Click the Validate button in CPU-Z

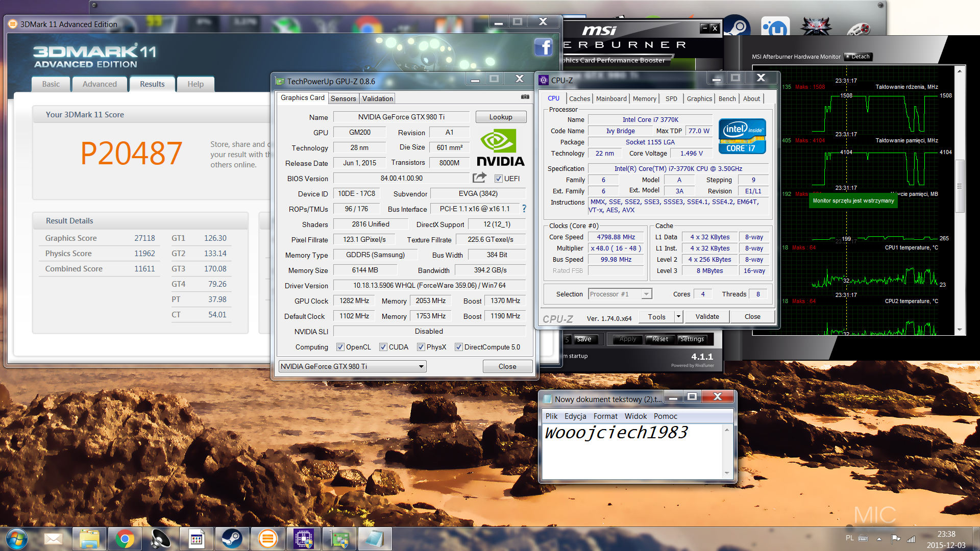(x=707, y=316)
